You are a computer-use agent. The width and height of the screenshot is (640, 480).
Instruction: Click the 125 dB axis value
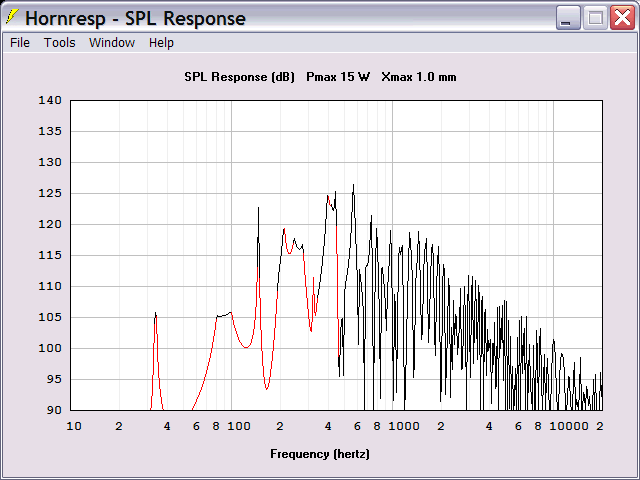coord(50,193)
